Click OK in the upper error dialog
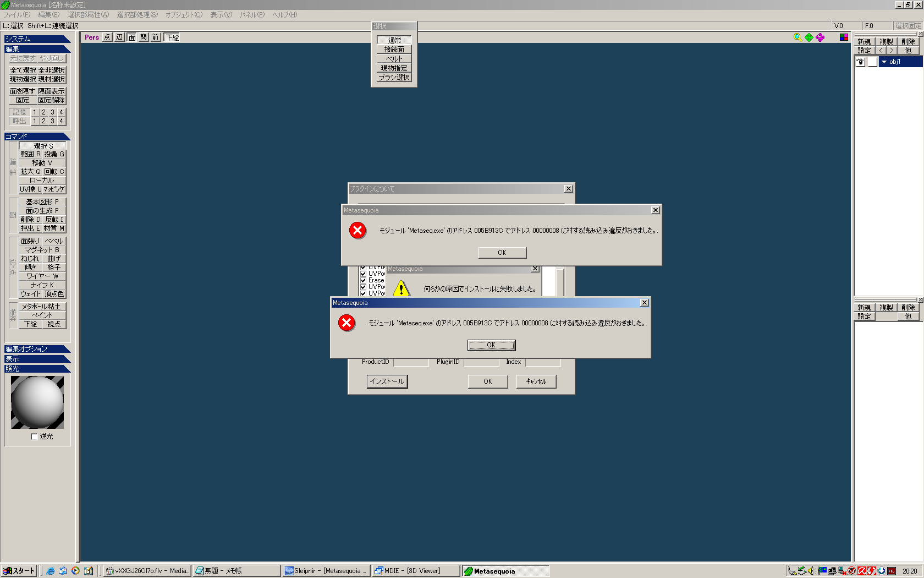The image size is (924, 578). coord(502,253)
